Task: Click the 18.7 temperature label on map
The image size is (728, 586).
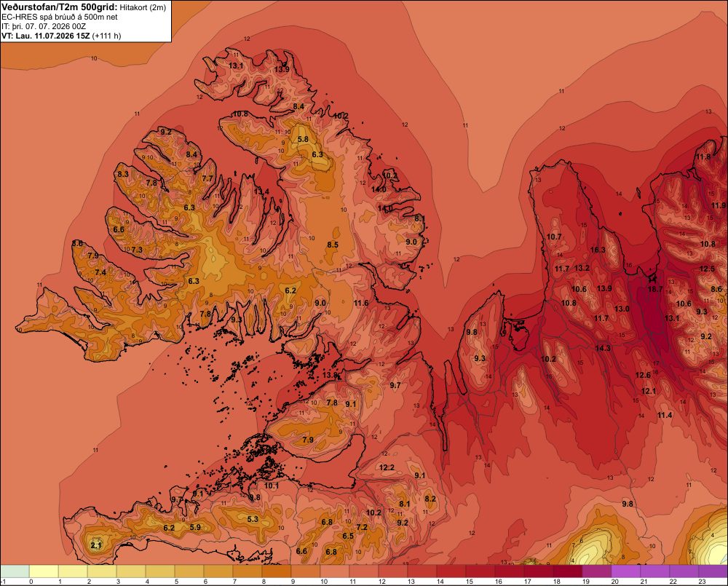Action: (x=655, y=289)
